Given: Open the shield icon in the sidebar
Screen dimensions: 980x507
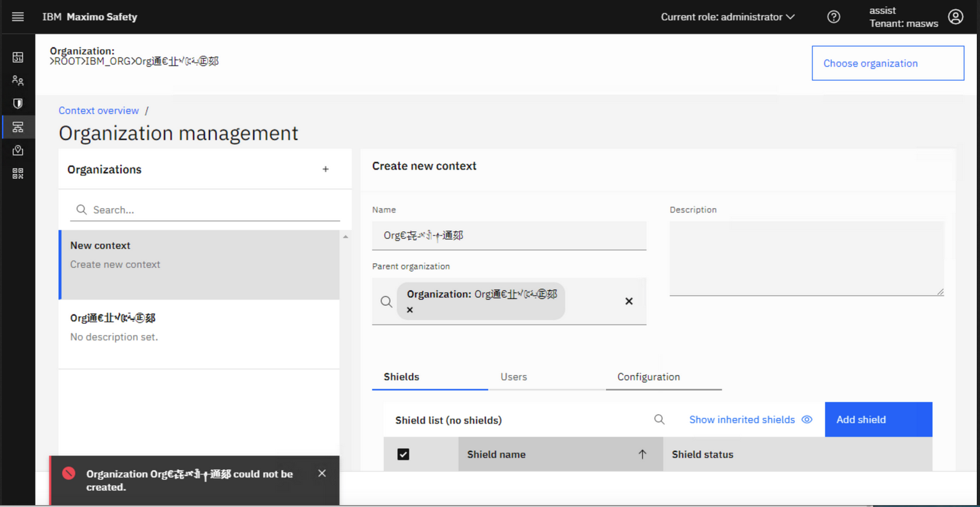Looking at the screenshot, I should (18, 104).
